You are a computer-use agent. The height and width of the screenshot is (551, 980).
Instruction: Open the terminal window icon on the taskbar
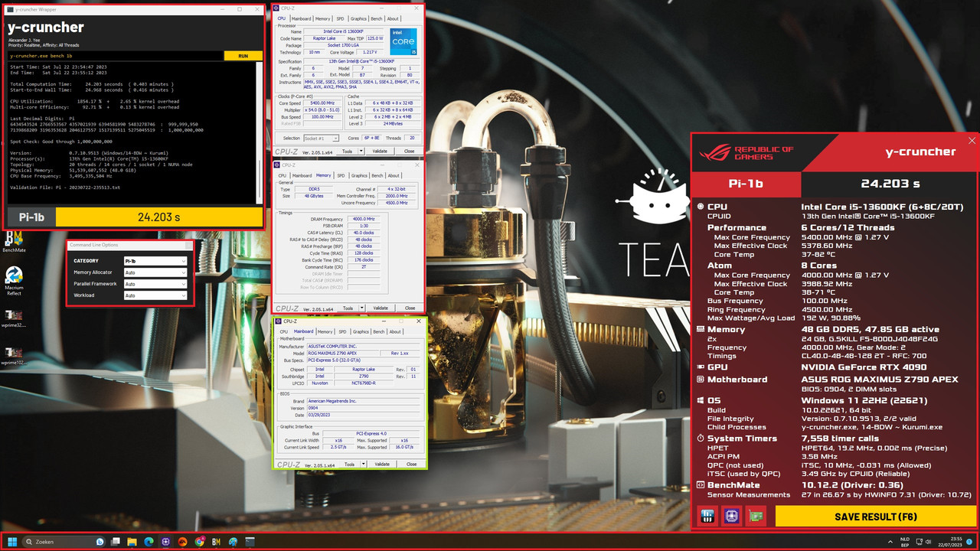(250, 542)
